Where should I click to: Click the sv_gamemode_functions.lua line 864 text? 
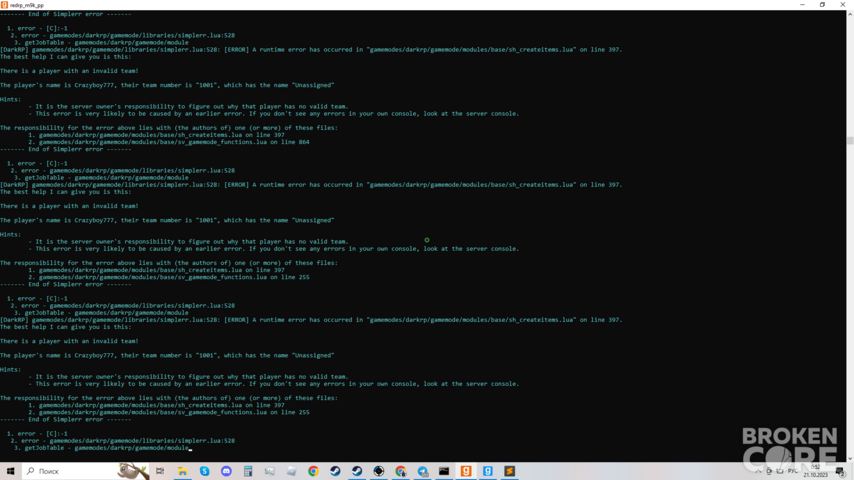coord(174,142)
